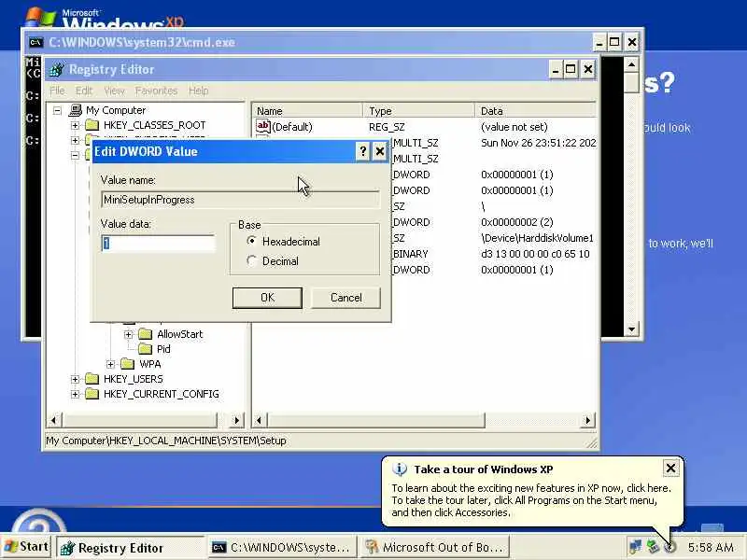The image size is (747, 560).
Task: Click the cmd.exe title bar icon
Action: (x=35, y=42)
